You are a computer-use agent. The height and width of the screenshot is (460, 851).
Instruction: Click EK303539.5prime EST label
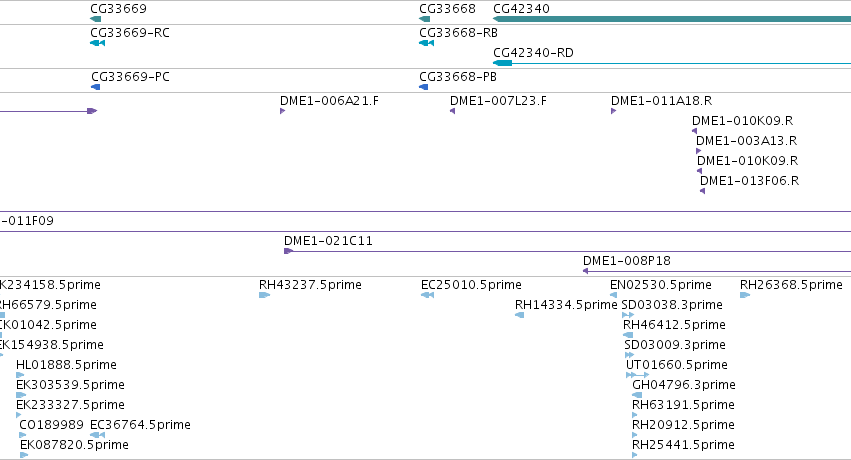coord(71,385)
